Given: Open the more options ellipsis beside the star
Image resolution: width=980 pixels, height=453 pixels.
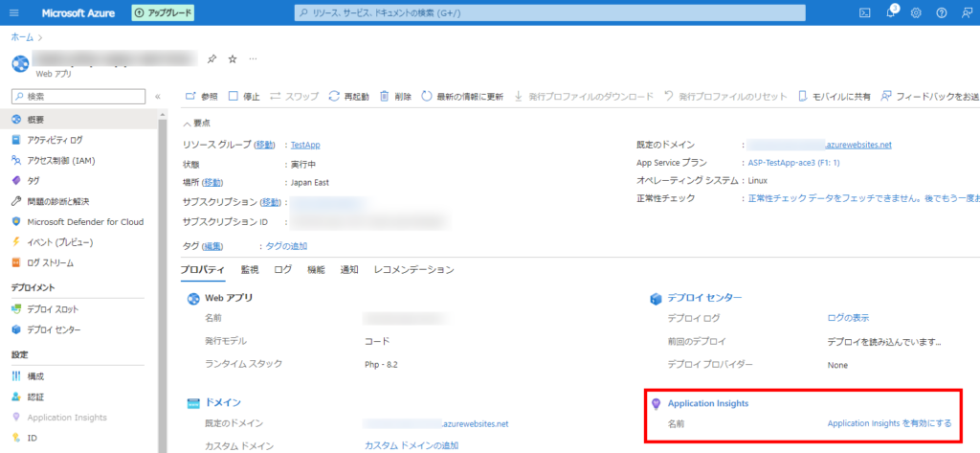Looking at the screenshot, I should (x=253, y=58).
